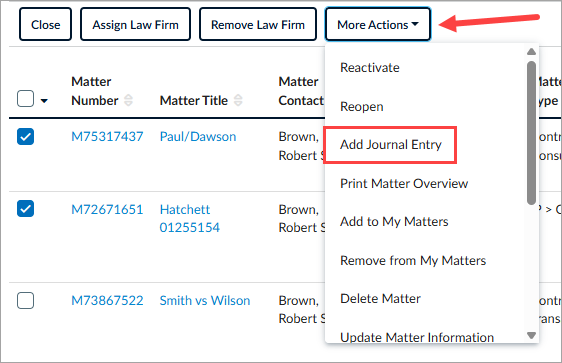Choose Update Matter Information menu item
The width and height of the screenshot is (562, 363).
pyautogui.click(x=417, y=337)
